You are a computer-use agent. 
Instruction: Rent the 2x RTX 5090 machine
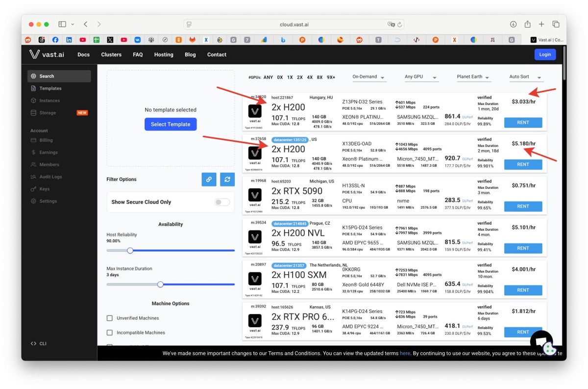[x=523, y=206]
